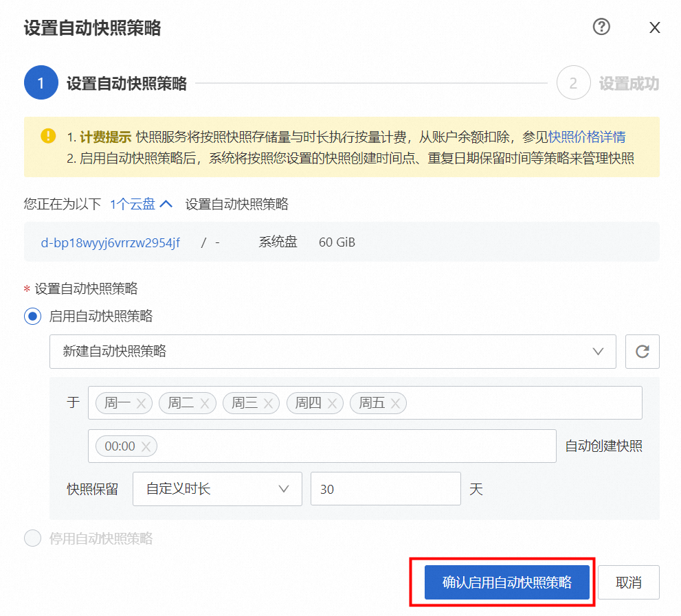The image size is (681, 616).
Task: Remove the 周四 day tag
Action: pos(333,403)
